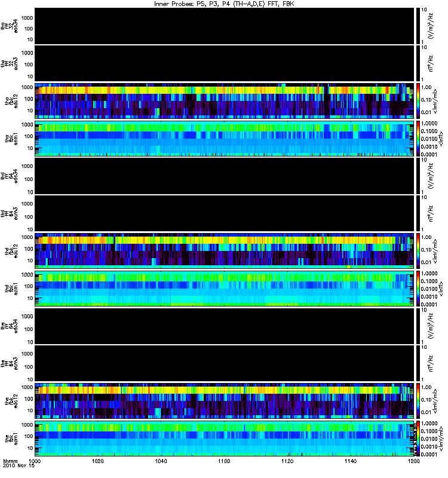448x478 pixels.
Task: Click the 'thd fbk scm1' y-axis label
Action: click(x=11, y=289)
